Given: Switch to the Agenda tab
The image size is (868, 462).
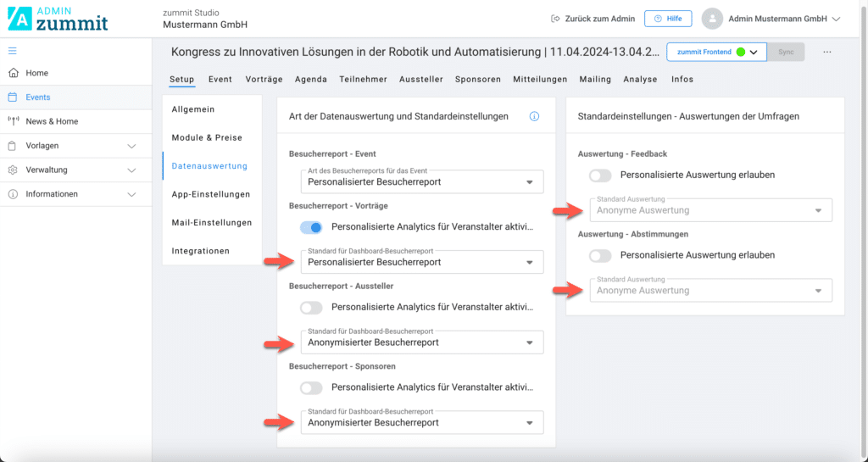Looking at the screenshot, I should tap(310, 79).
